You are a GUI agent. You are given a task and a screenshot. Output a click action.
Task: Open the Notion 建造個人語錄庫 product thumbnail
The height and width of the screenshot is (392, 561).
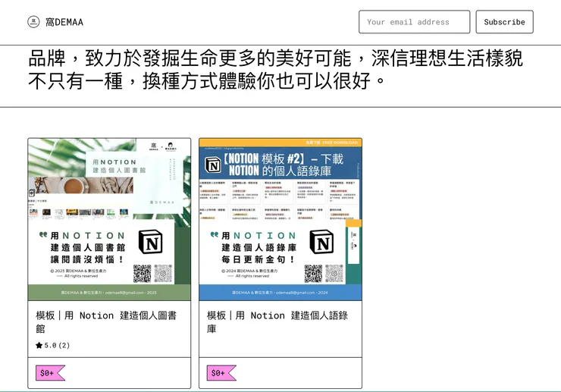(x=280, y=219)
